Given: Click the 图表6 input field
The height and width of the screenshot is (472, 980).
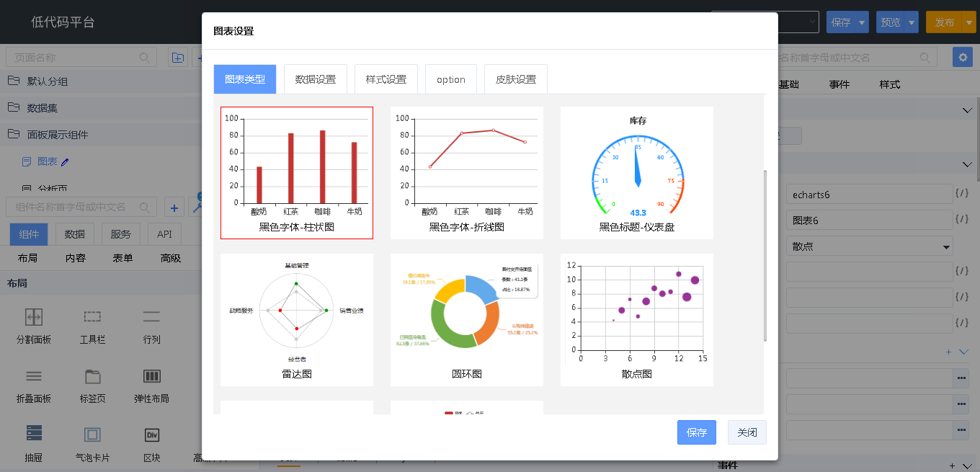Looking at the screenshot, I should coord(870,220).
